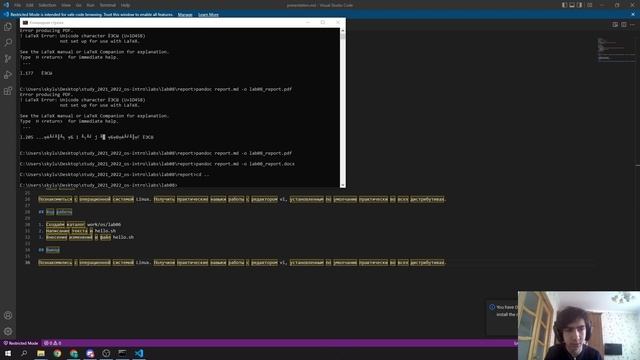Open the Manage gear in activity bar

pos(8,331)
